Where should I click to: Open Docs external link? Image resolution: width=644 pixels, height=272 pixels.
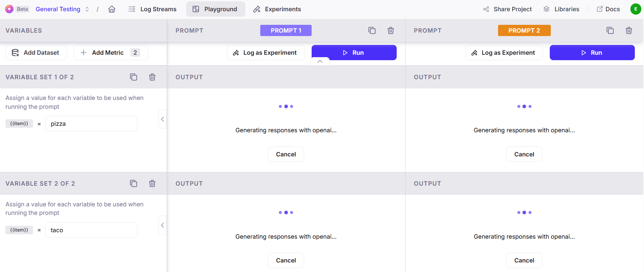coord(608,9)
